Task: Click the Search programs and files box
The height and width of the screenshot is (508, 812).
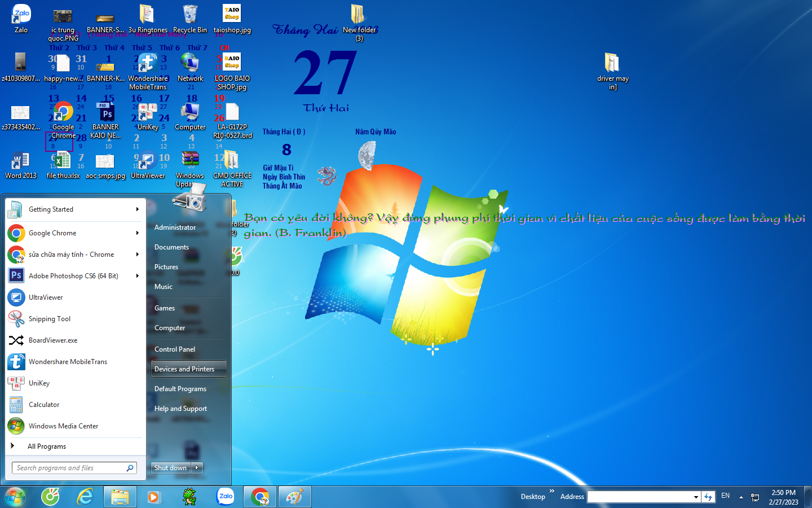Action: coord(74,468)
